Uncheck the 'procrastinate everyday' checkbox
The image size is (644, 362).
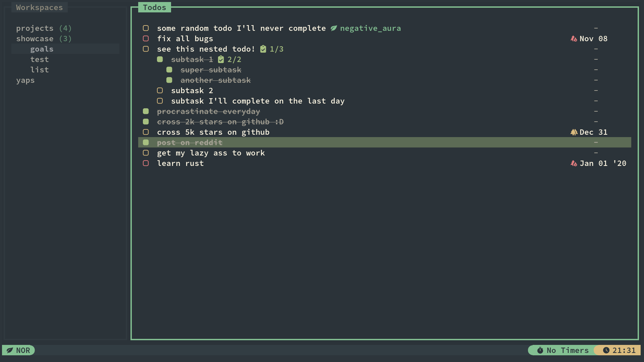[146, 111]
